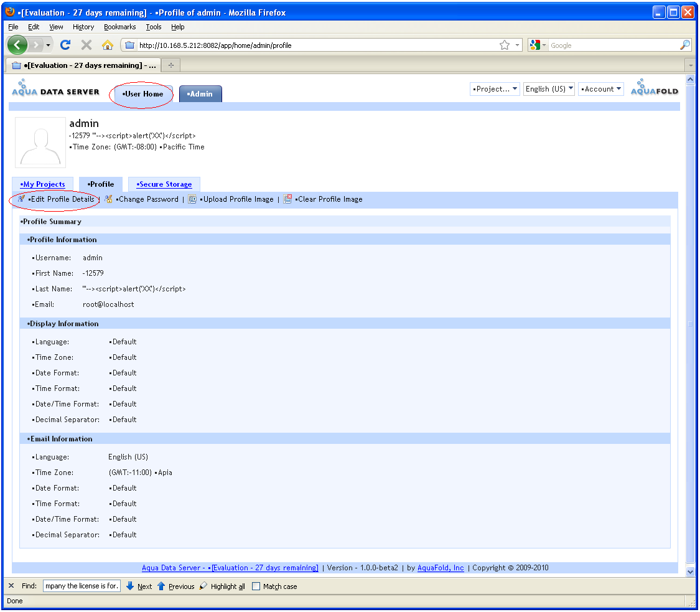Viewport: 700px width, 612px height.
Task: Click the Edit Profile Details pencil icon
Action: [x=21, y=199]
